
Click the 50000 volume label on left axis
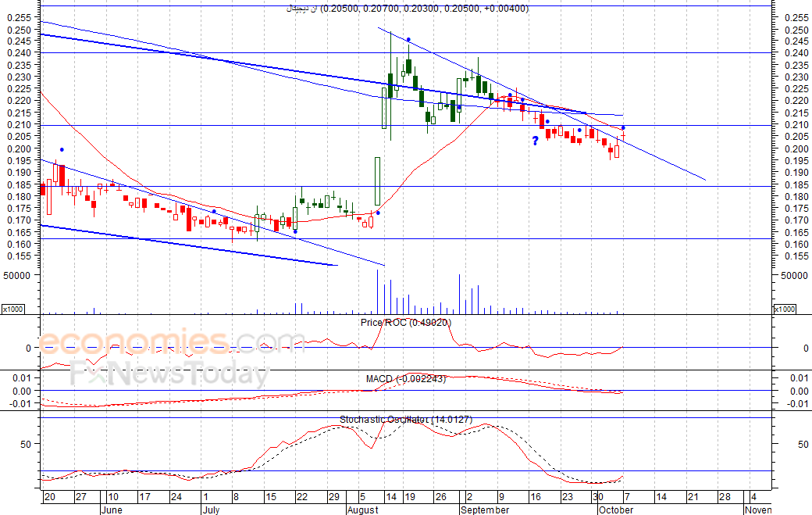click(16, 276)
